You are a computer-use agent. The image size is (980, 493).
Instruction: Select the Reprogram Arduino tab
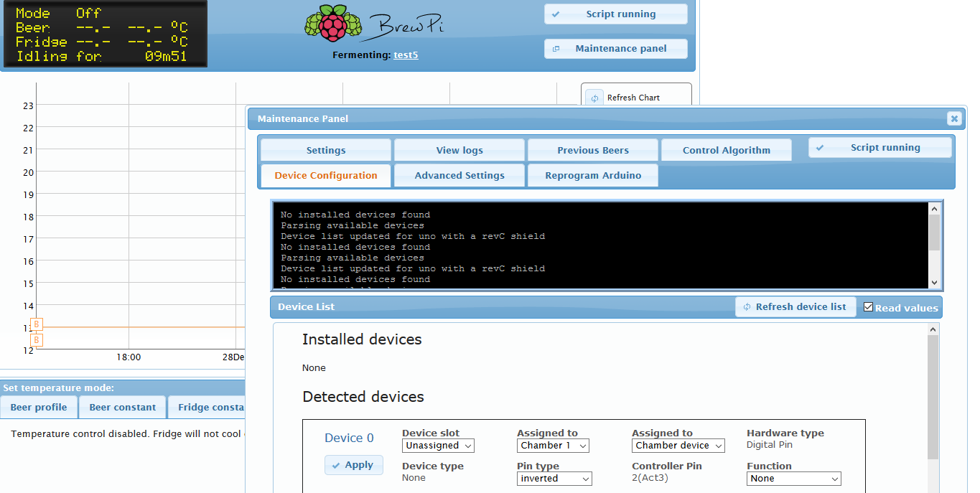tap(593, 176)
